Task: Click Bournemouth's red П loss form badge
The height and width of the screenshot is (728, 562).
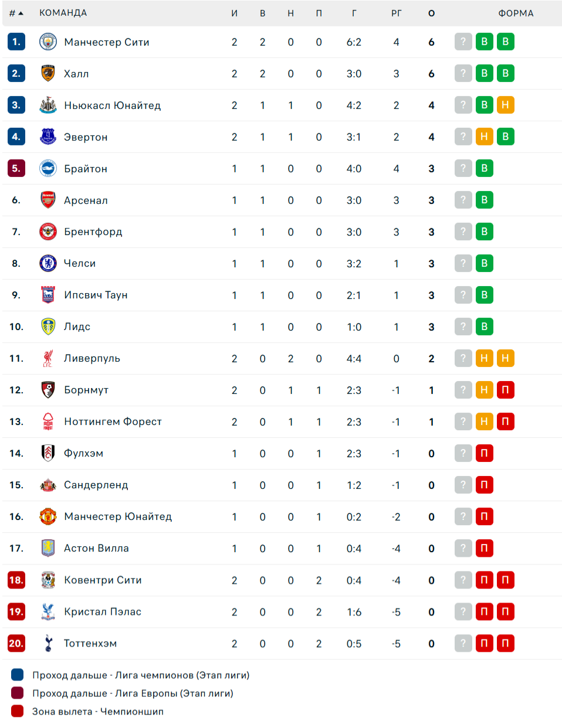Action: (x=505, y=390)
